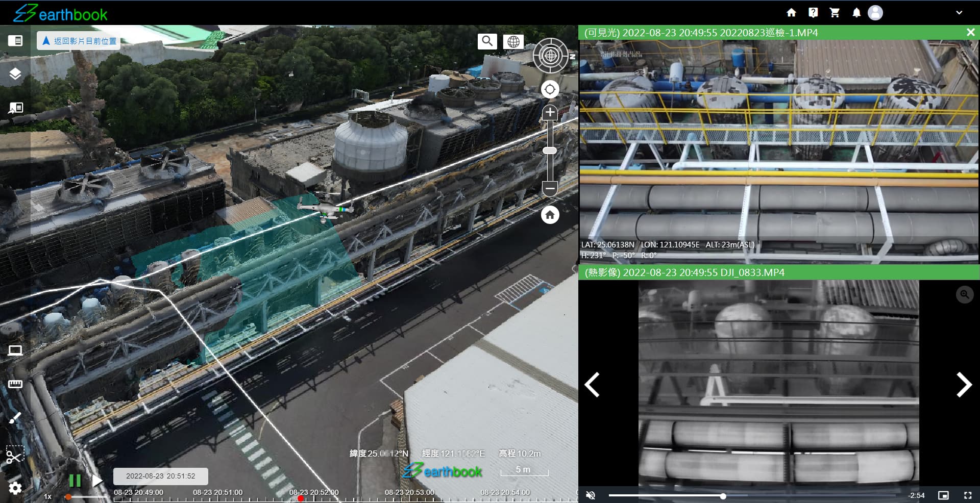Select the brush drawing tool

[x=15, y=418]
